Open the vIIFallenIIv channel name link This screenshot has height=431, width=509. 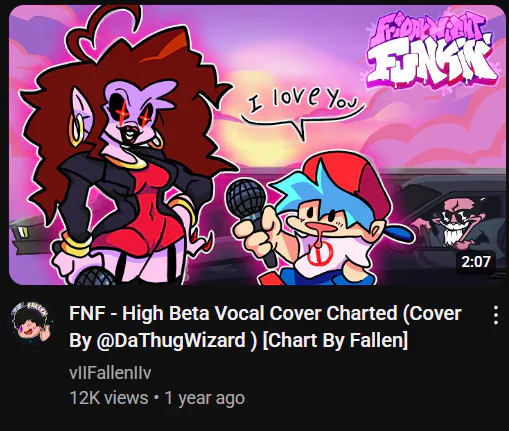(110, 372)
